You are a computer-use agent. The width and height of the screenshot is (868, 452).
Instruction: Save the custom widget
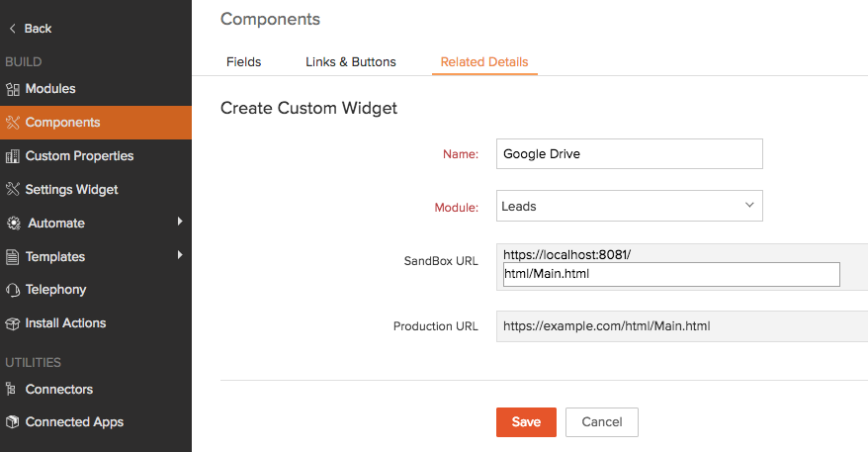point(526,422)
